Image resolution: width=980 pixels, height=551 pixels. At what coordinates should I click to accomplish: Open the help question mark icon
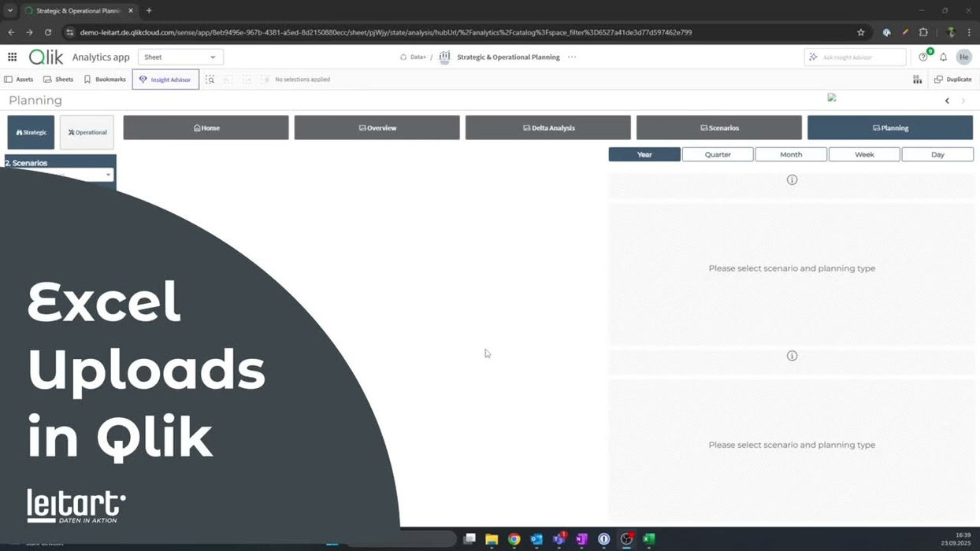tap(923, 57)
